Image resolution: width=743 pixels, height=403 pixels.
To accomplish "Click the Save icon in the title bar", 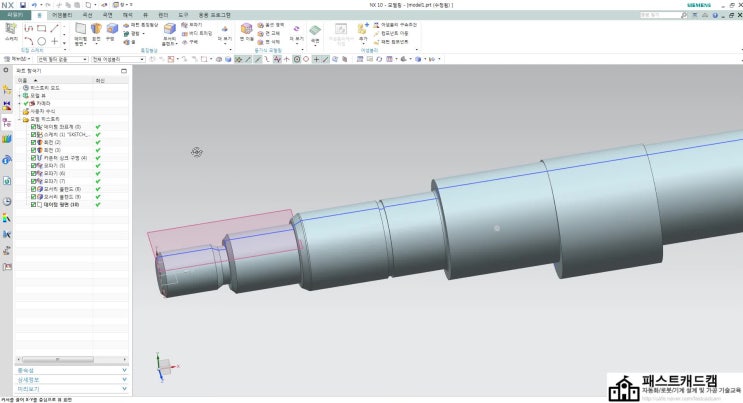I will click(22, 5).
